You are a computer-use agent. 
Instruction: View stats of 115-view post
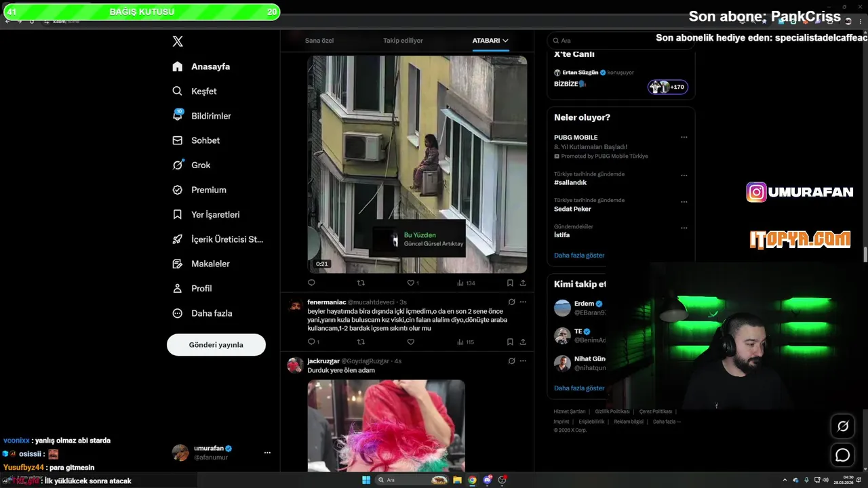(x=465, y=342)
